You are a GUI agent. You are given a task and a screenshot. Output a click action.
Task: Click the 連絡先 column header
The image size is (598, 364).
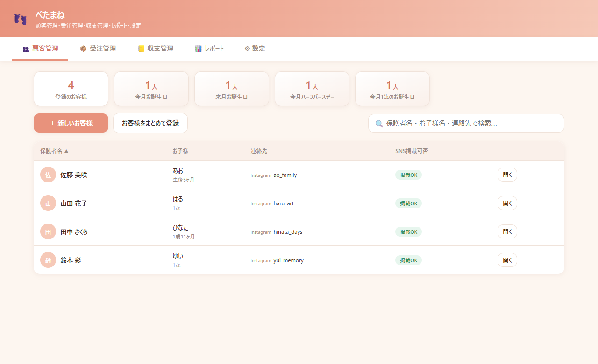click(259, 151)
